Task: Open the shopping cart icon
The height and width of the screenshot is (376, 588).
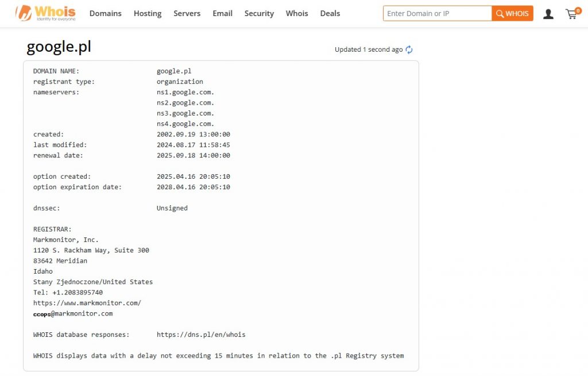Action: (x=572, y=14)
